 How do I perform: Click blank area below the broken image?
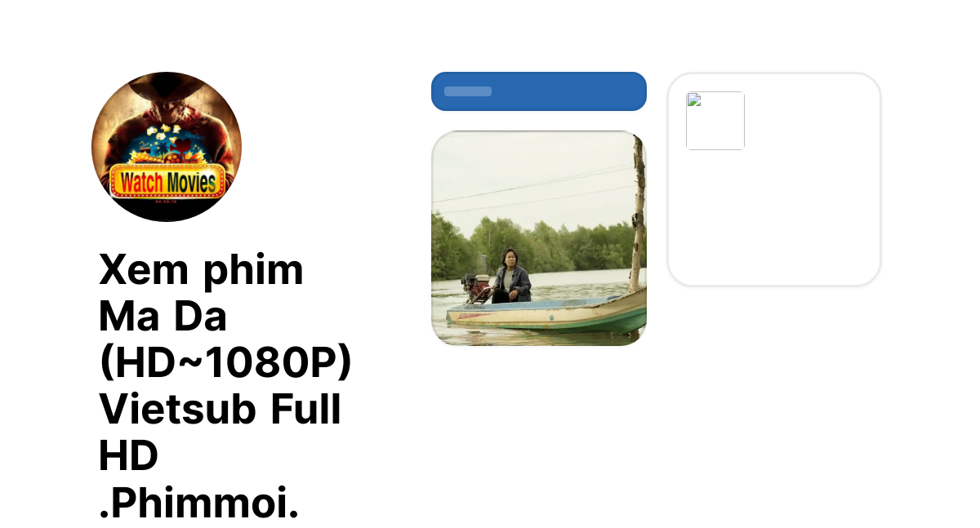click(x=774, y=219)
